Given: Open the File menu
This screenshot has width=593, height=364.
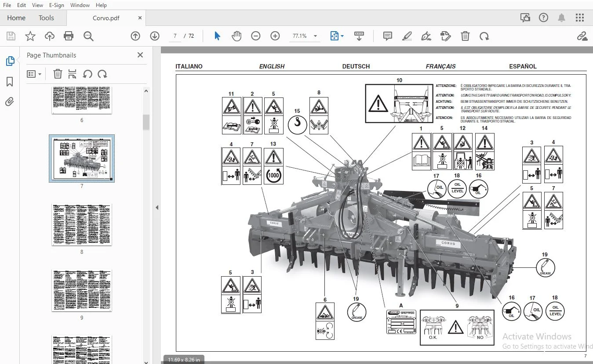Looking at the screenshot, I should click(7, 5).
